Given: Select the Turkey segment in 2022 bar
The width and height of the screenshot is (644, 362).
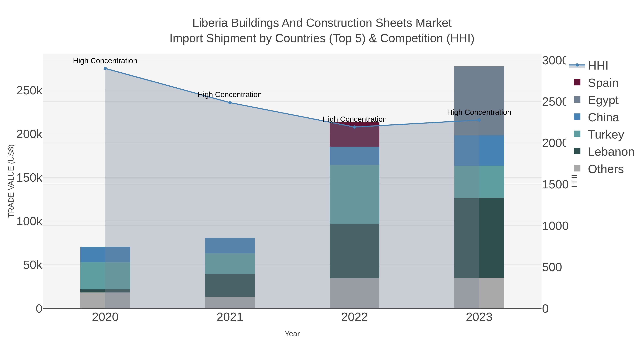Looking at the screenshot, I should [x=355, y=194].
